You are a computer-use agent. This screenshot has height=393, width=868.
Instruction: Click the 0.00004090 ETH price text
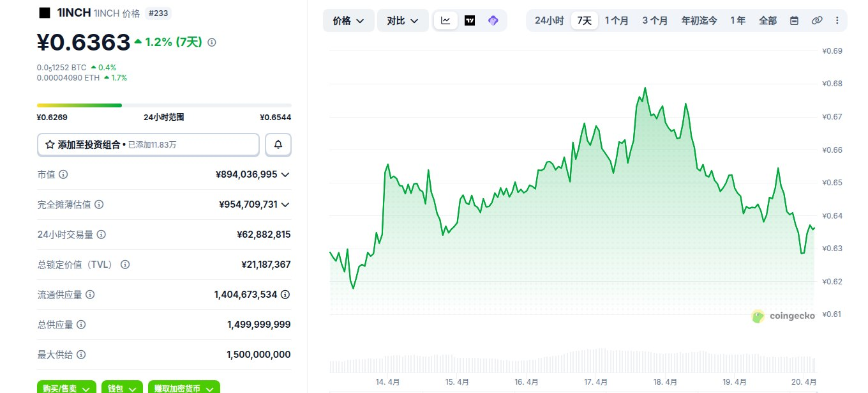click(x=69, y=77)
